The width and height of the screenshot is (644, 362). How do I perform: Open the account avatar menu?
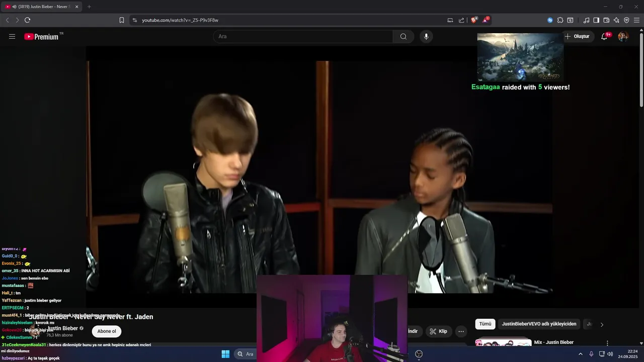[x=623, y=36]
